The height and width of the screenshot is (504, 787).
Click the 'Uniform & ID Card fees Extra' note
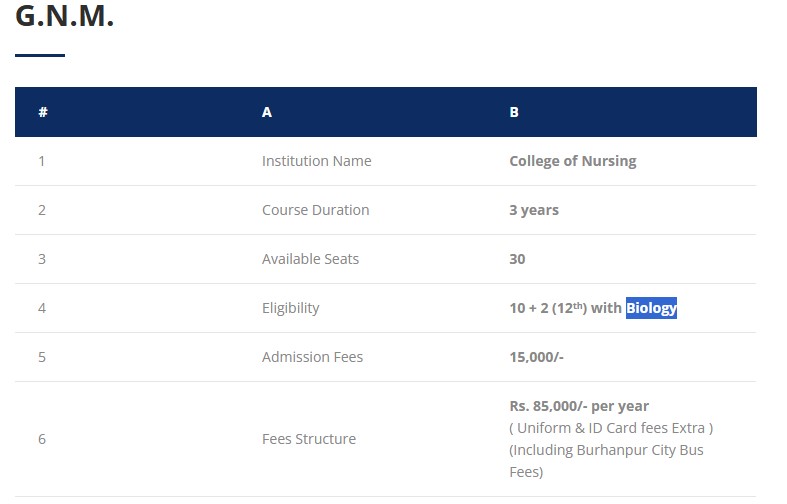pyautogui.click(x=611, y=428)
